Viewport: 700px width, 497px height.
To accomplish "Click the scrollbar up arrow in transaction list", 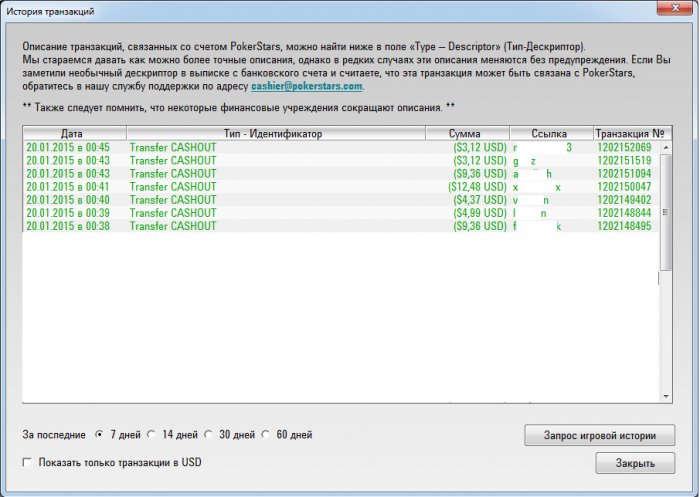I will [666, 147].
